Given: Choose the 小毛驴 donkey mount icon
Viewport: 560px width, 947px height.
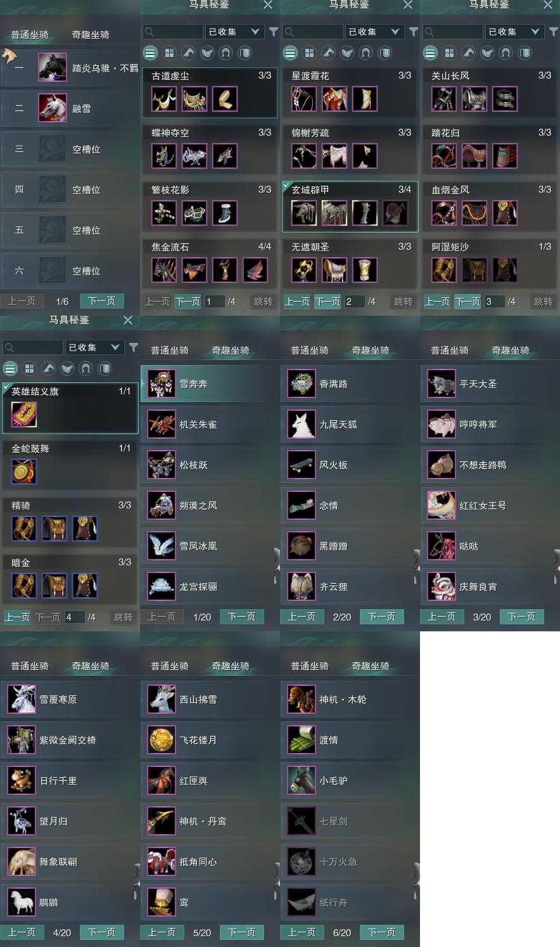Looking at the screenshot, I should 302,780.
